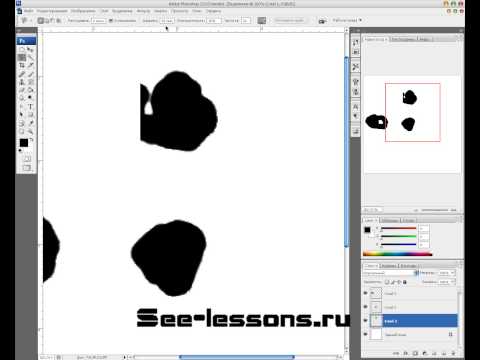Open the Color panel options menu
Screen dimensions: 480x360
[461, 220]
